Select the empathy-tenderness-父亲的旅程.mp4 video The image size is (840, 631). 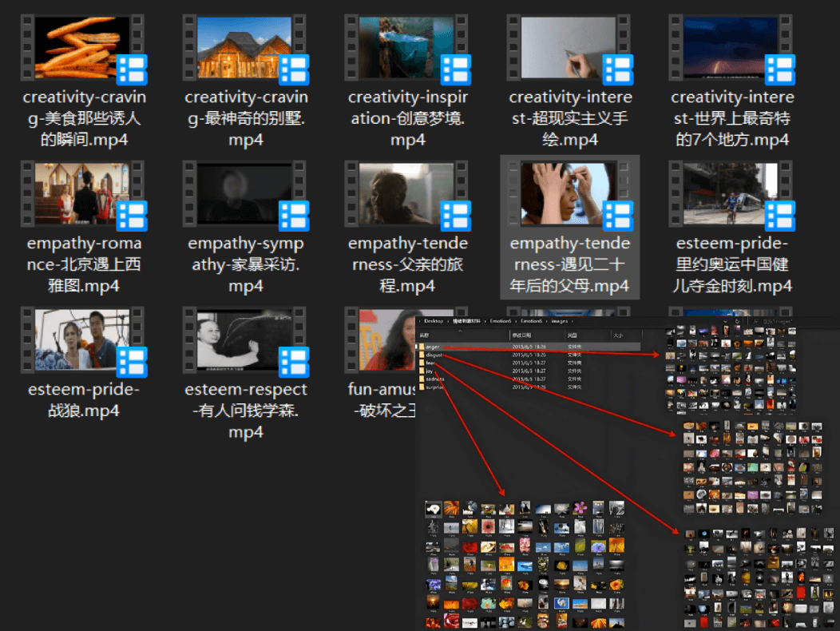click(408, 228)
